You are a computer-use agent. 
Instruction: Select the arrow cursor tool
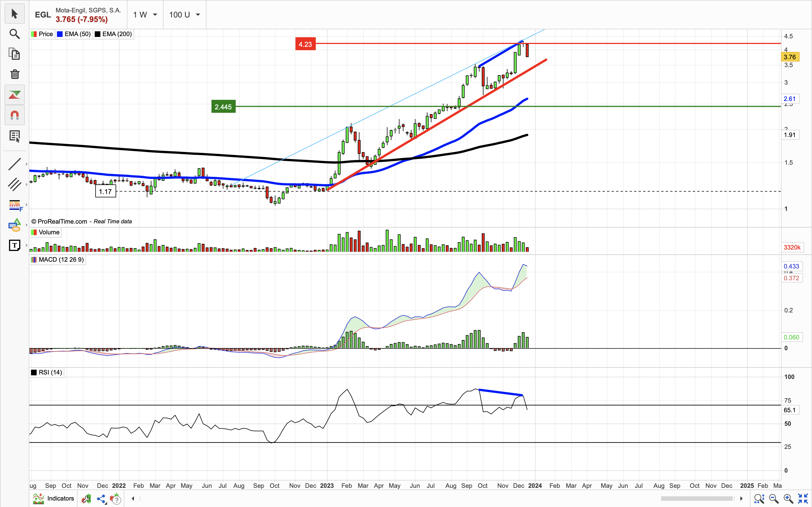tap(14, 14)
